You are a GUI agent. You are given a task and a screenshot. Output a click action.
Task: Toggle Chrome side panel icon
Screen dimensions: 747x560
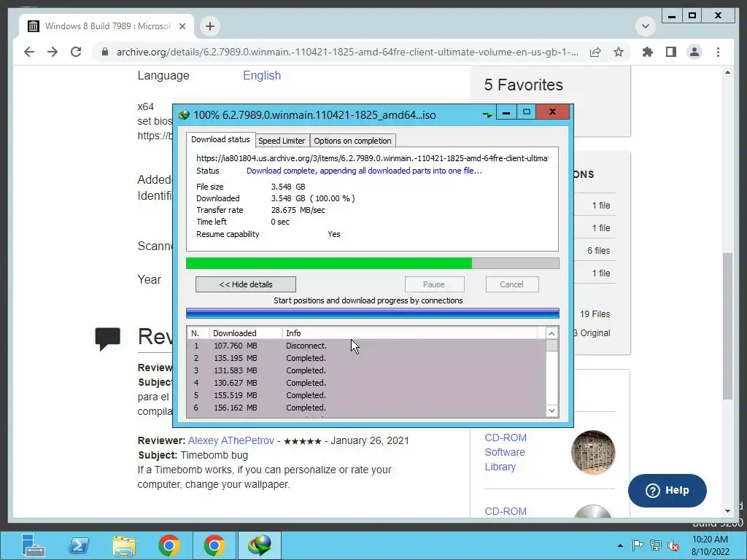tap(671, 52)
